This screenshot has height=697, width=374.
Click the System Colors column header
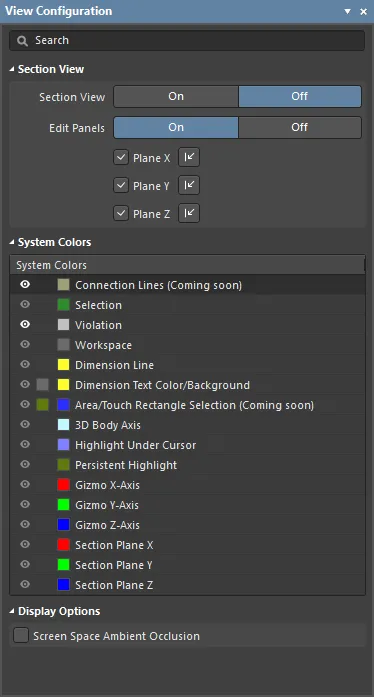coord(187,265)
